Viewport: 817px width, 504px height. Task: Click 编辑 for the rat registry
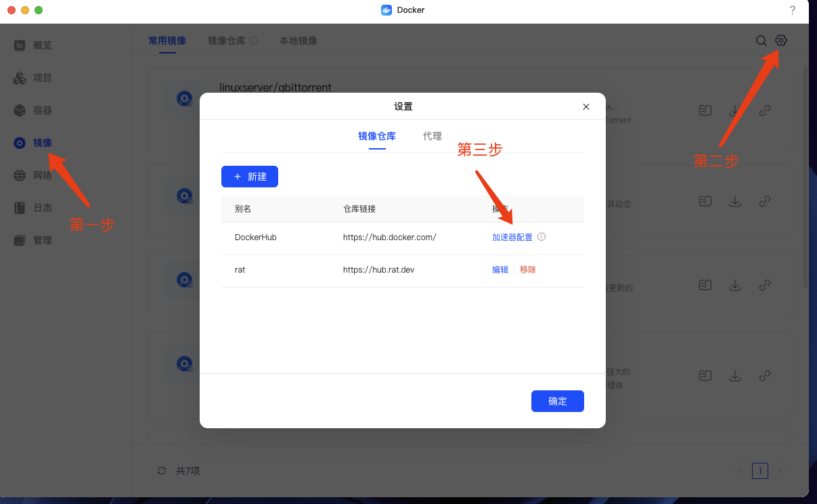500,269
